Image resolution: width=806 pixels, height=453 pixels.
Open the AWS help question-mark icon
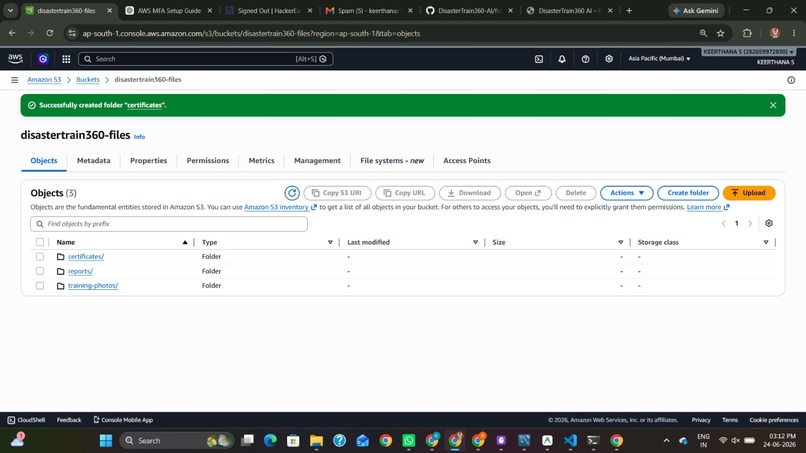[x=585, y=59]
